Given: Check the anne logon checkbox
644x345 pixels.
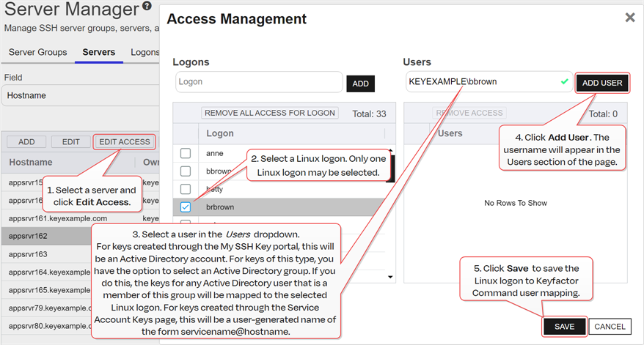Looking at the screenshot, I should [186, 153].
